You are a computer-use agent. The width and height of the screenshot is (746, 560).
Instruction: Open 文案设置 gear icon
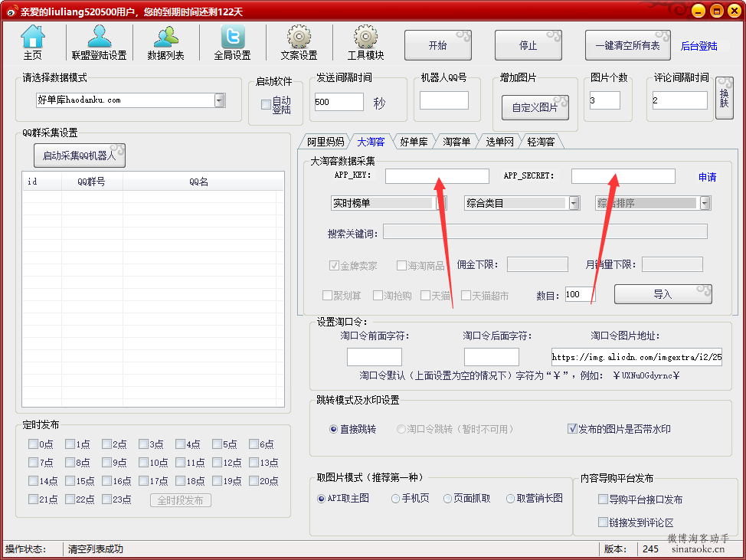click(x=299, y=37)
